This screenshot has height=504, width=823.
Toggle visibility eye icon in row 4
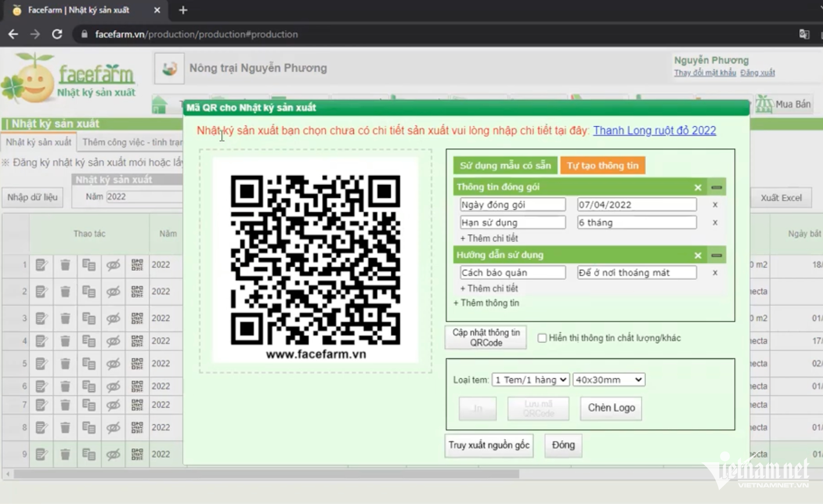tap(113, 341)
